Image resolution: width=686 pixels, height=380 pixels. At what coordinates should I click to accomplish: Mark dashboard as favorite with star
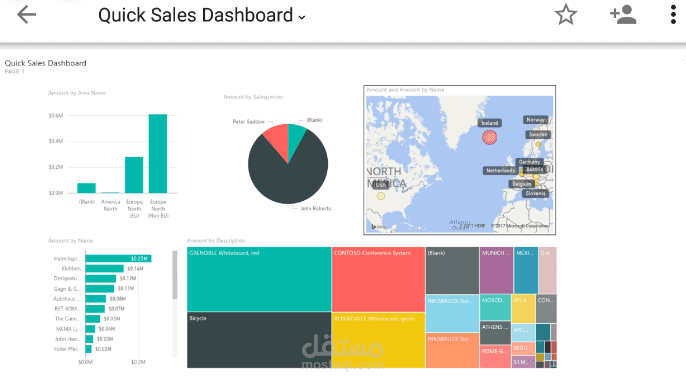coord(566,14)
